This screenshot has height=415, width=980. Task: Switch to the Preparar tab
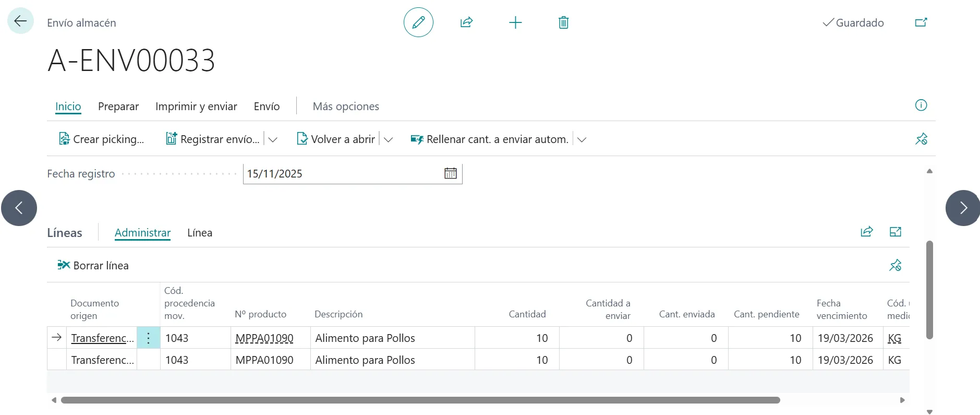click(x=118, y=106)
